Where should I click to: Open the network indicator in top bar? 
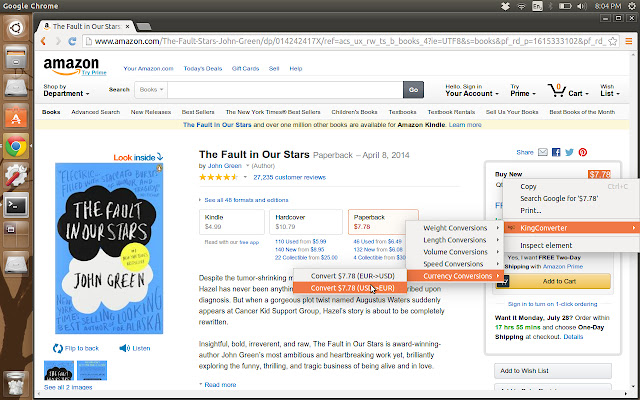click(521, 6)
